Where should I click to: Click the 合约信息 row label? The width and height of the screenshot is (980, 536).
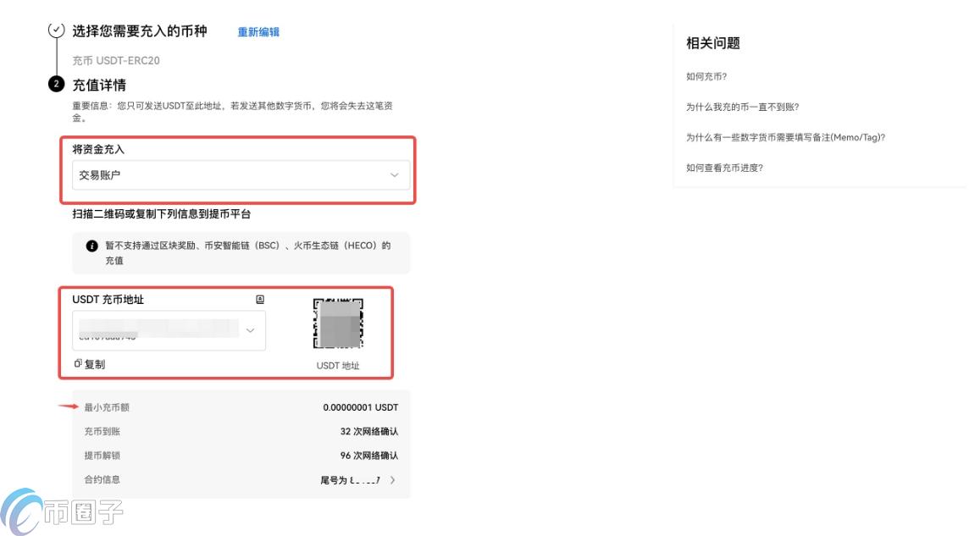[x=102, y=480]
